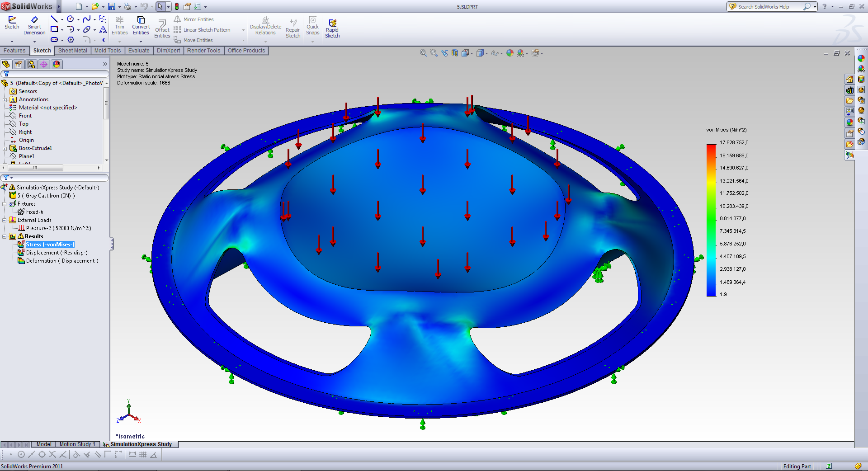Screen dimensions: 868x471
Task: Click Zoom to Fit icon
Action: [423, 53]
